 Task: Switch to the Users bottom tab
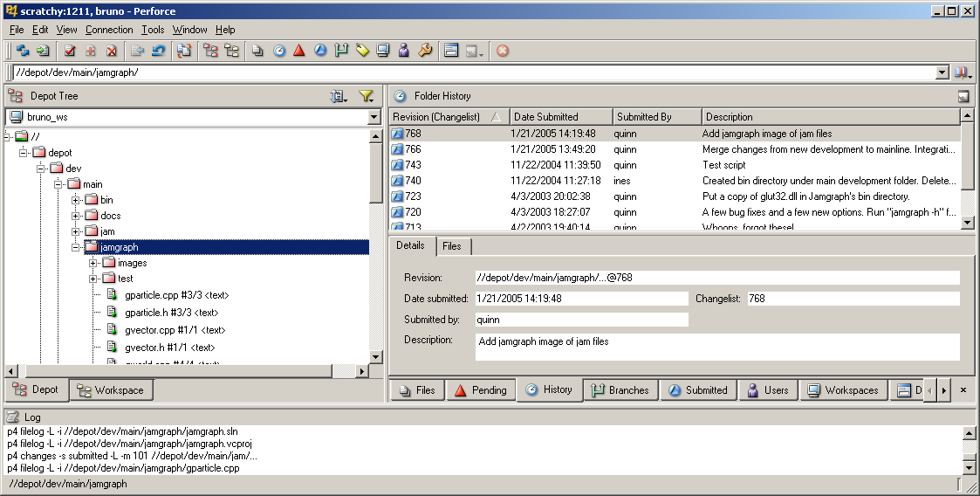pos(768,389)
